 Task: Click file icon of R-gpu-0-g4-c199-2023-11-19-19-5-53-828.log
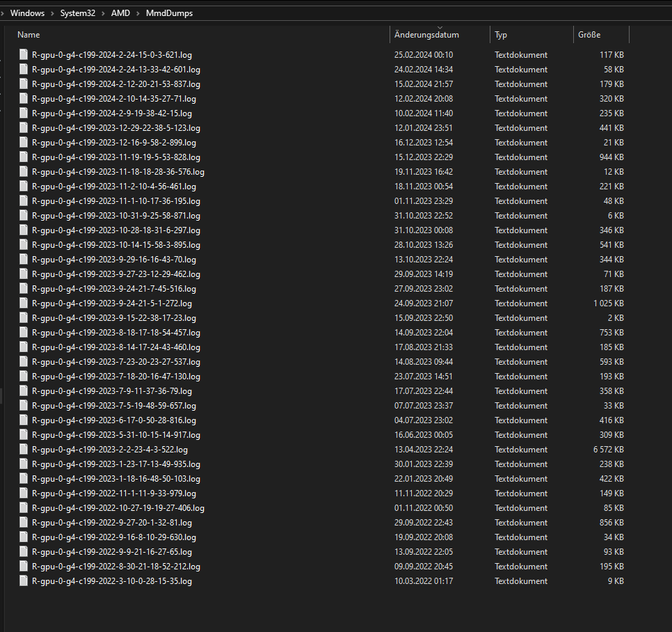pos(24,157)
